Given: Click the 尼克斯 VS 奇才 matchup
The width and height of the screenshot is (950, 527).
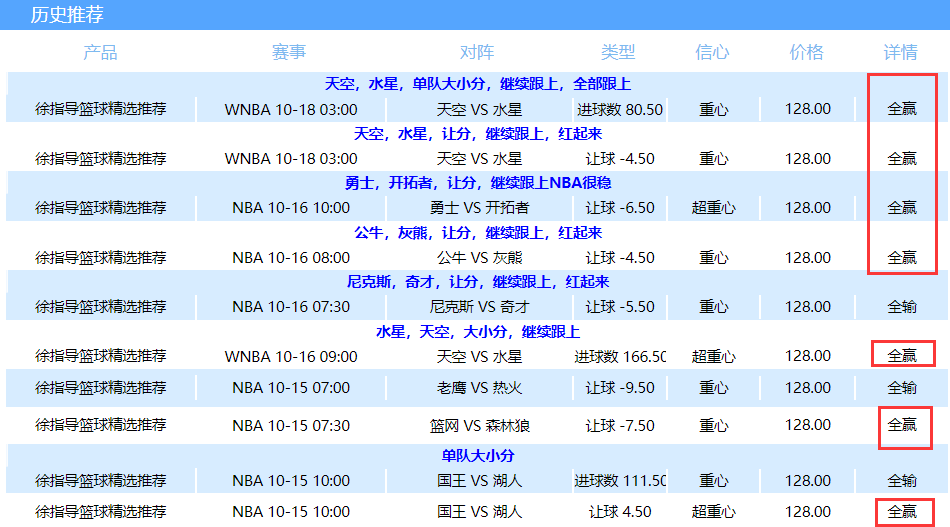Looking at the screenshot, I should 479,307.
